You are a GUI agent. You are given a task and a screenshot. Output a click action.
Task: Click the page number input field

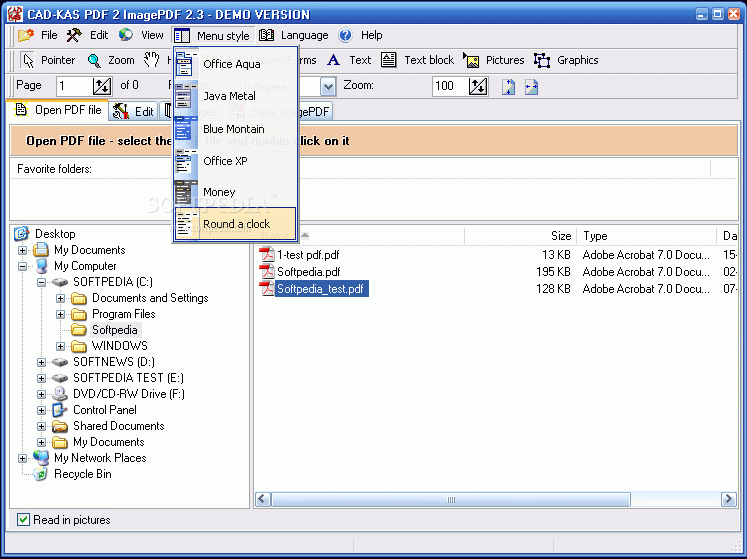point(74,86)
